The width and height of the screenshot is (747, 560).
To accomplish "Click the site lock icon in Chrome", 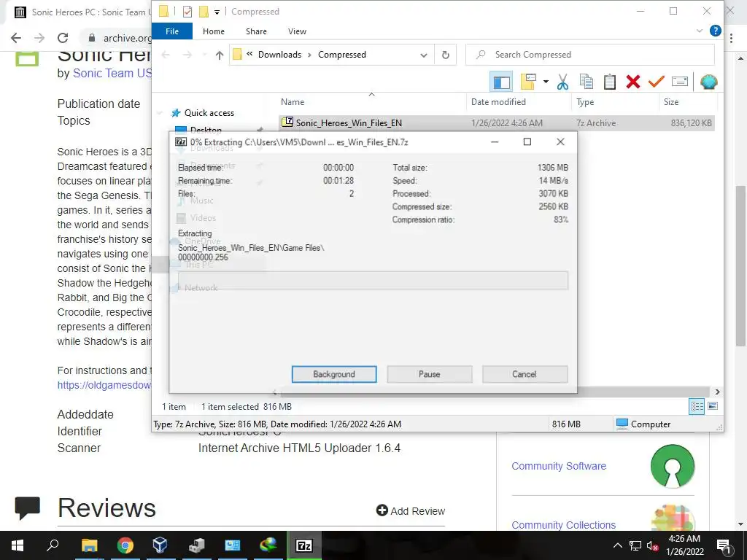I will point(93,38).
